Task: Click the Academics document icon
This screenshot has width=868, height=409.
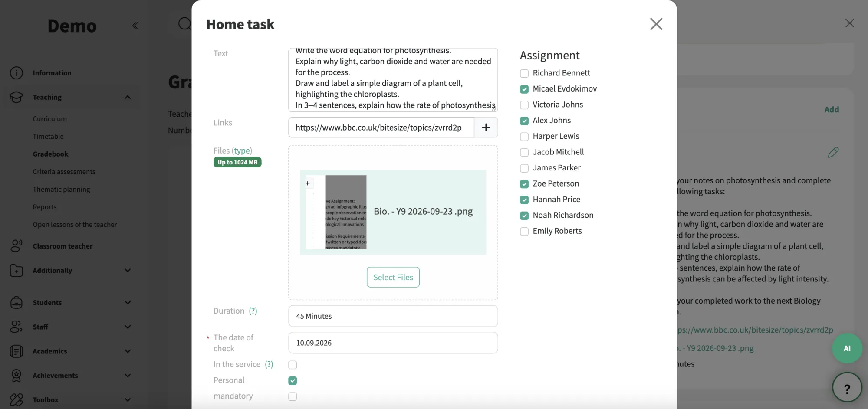Action: pyautogui.click(x=16, y=351)
